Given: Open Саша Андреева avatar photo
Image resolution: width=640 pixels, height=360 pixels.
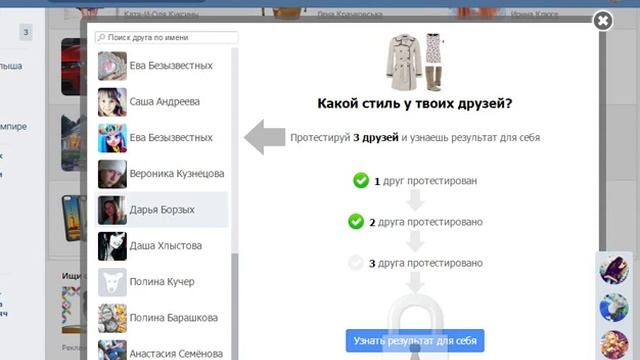Looking at the screenshot, I should click(112, 102).
